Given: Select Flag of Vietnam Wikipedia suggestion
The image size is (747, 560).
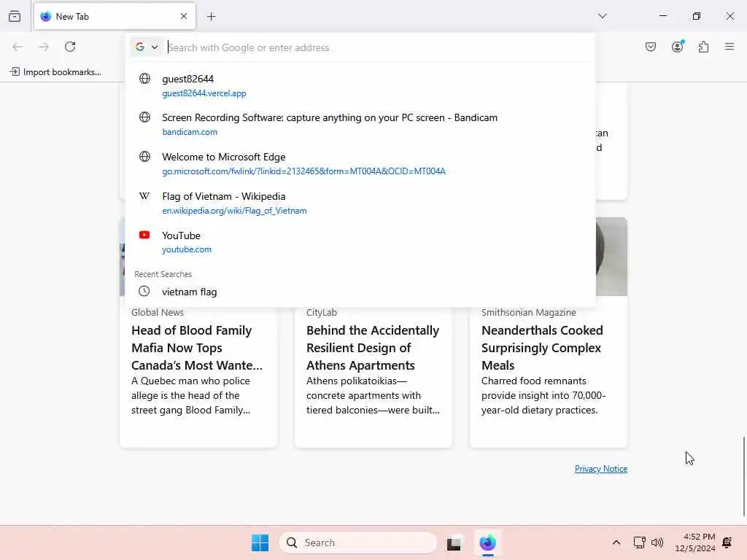Looking at the screenshot, I should [x=360, y=203].
